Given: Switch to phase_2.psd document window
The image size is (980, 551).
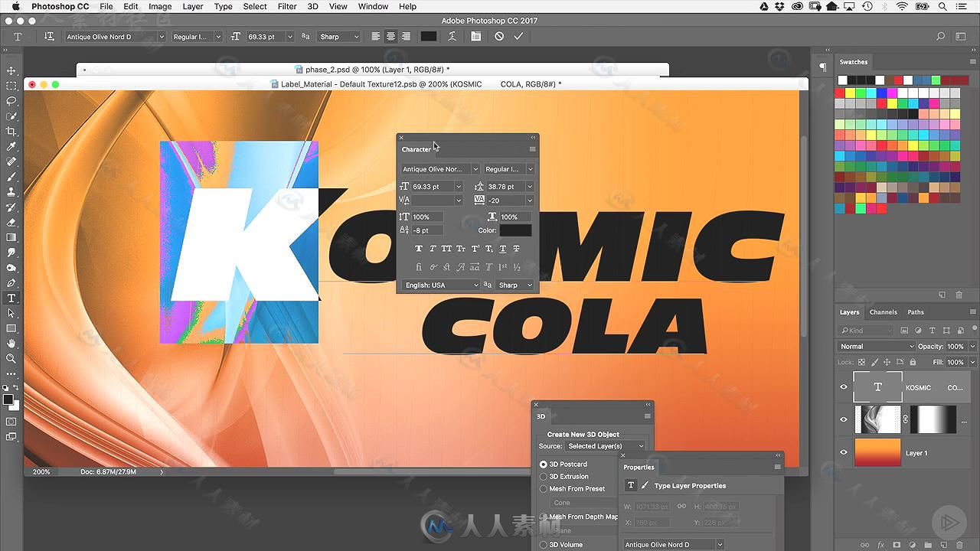Looking at the screenshot, I should pyautogui.click(x=372, y=70).
